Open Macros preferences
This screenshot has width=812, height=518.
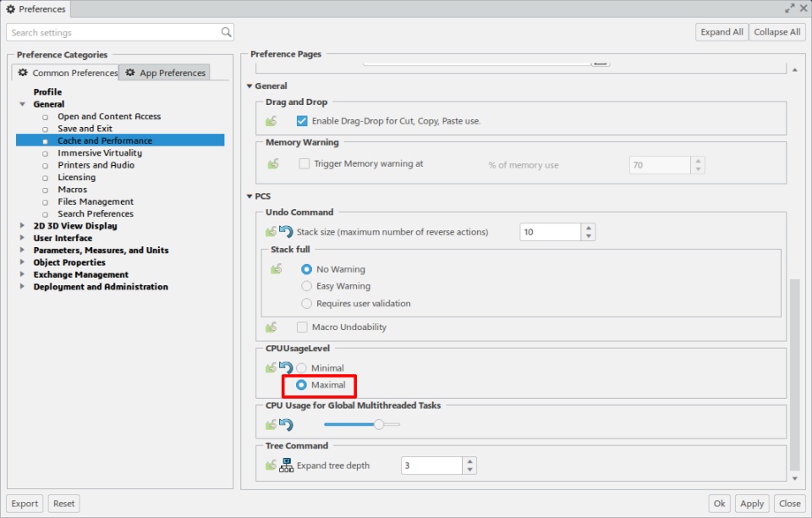73,189
